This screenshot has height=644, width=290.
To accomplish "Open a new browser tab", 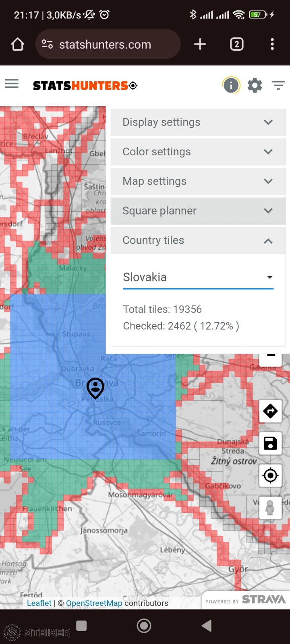I will [x=200, y=44].
